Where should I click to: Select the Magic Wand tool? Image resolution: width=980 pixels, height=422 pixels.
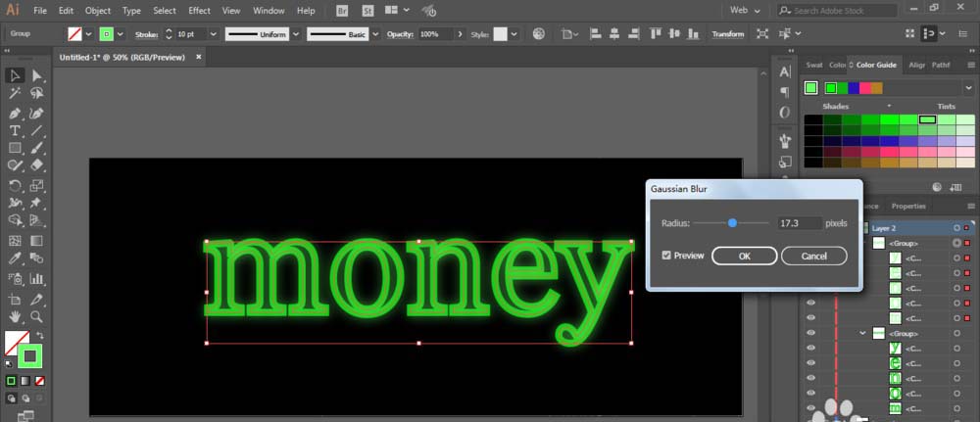click(x=15, y=94)
